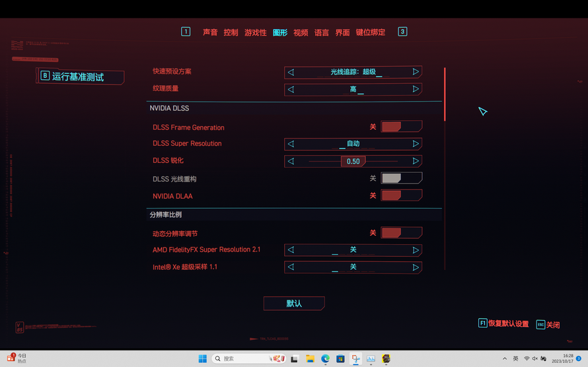Image resolution: width=588 pixels, height=367 pixels.
Task: Click right arrow of 纹理质量 selector
Action: click(x=416, y=88)
